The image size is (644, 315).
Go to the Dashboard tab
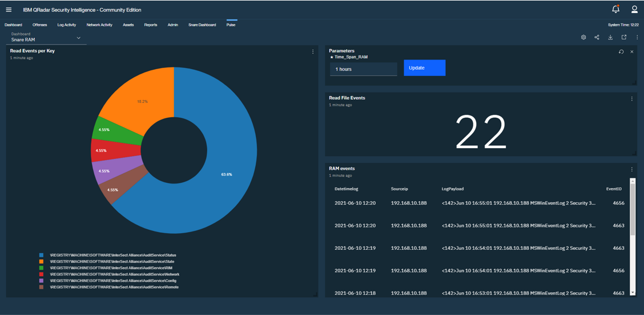13,25
